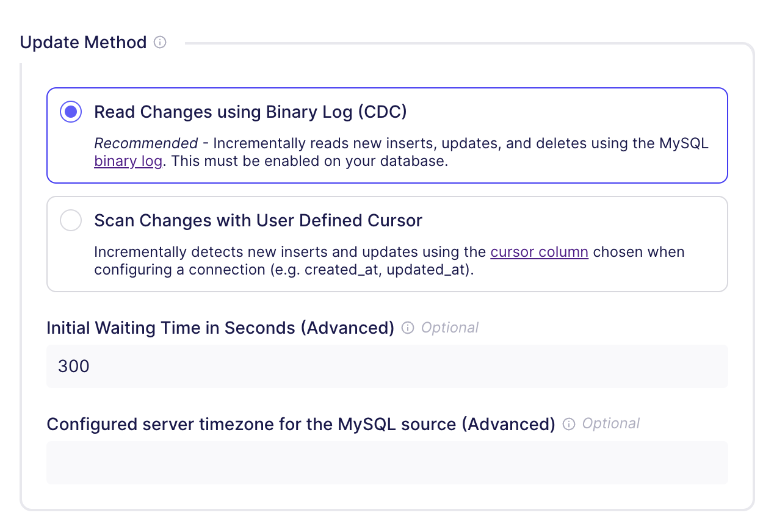Focus the Initial Waiting Time field showing 300
774x532 pixels.
[x=387, y=367]
